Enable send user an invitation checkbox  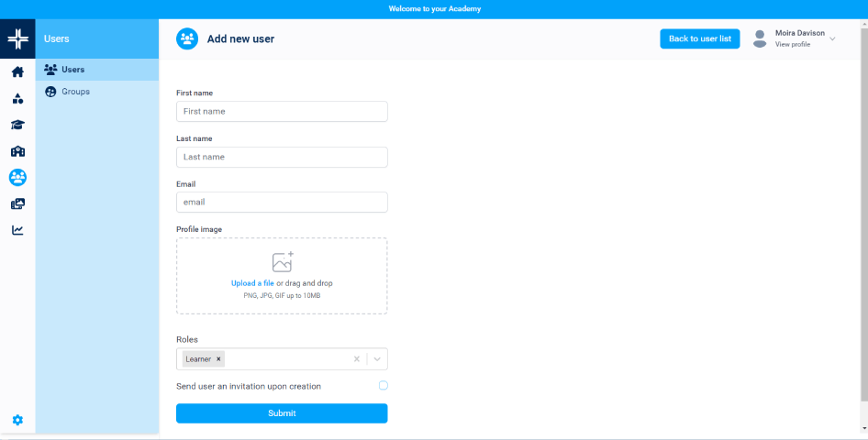pyautogui.click(x=384, y=386)
